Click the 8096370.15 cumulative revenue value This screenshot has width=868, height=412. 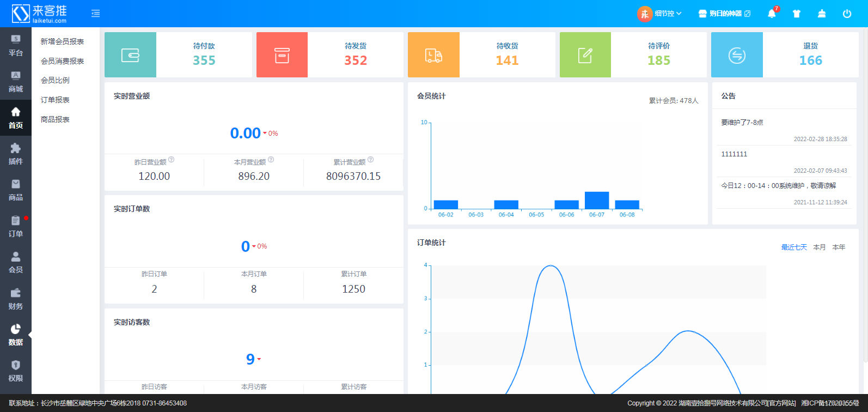pyautogui.click(x=353, y=176)
